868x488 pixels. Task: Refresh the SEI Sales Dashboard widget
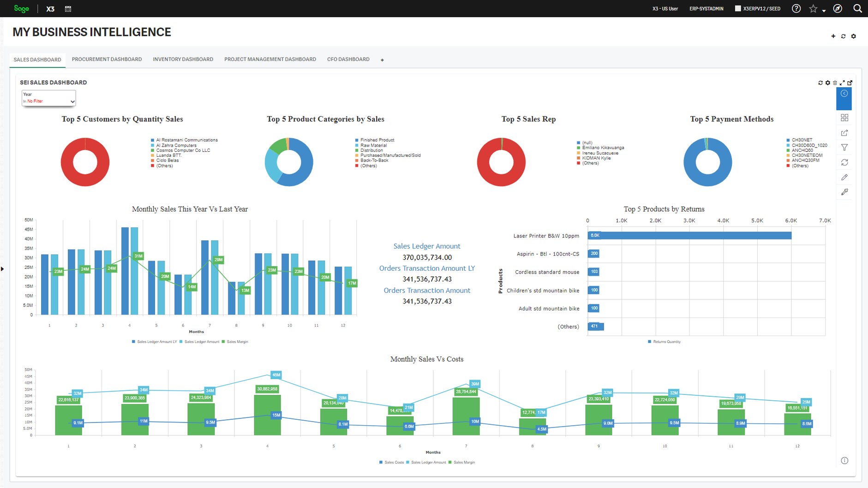coord(820,83)
